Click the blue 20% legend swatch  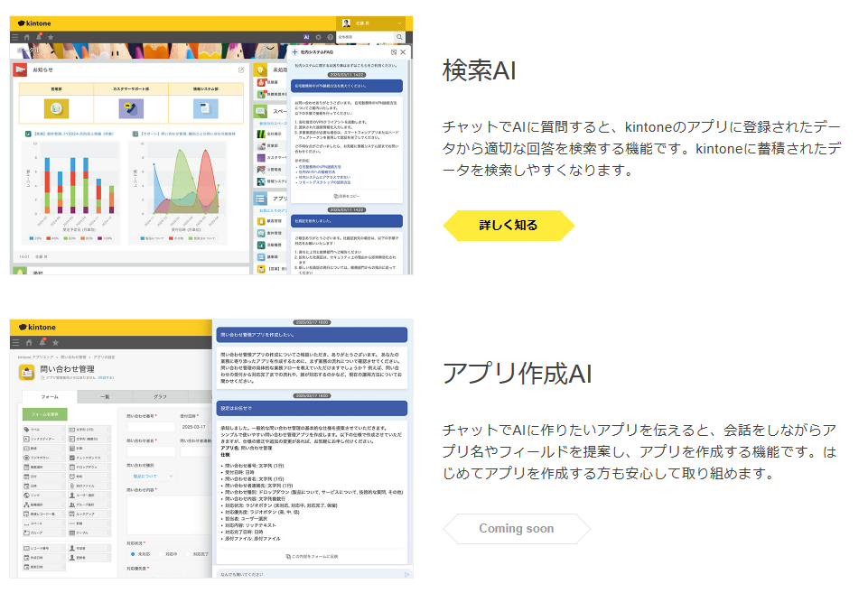point(32,238)
